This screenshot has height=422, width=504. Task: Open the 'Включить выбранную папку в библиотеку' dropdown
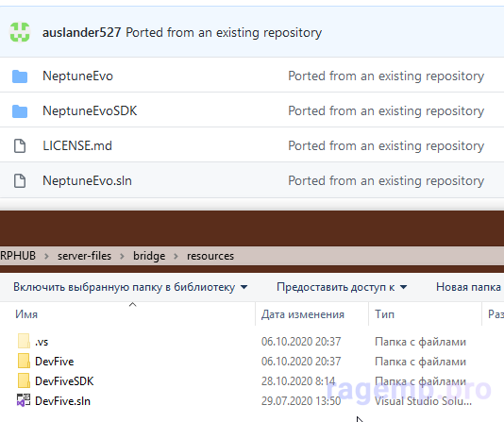coord(130,287)
